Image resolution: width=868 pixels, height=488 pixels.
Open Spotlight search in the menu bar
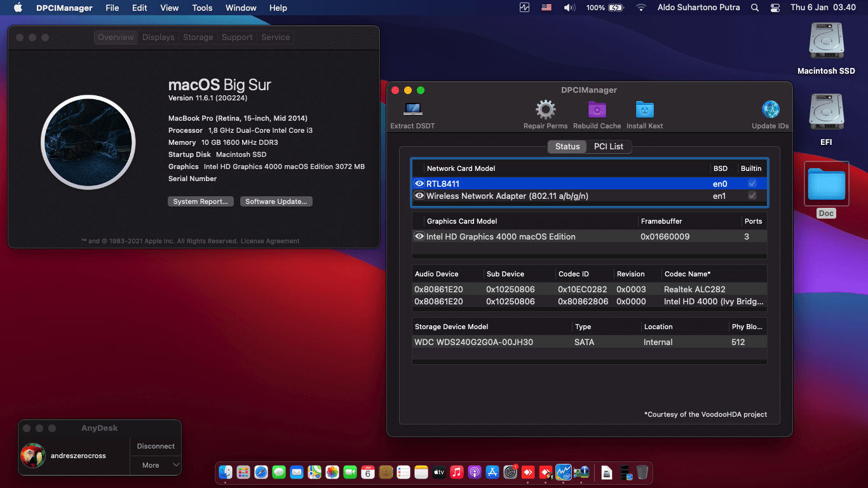click(x=755, y=8)
